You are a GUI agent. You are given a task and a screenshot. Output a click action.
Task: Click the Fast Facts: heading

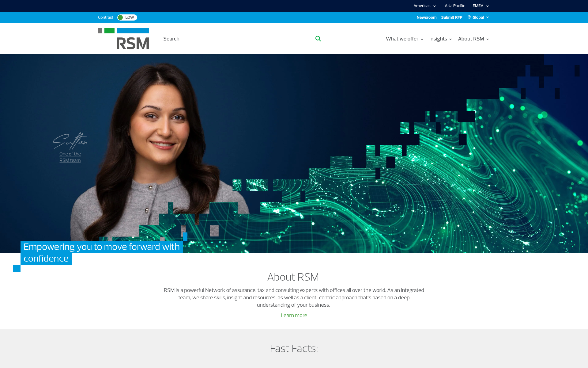pos(294,348)
